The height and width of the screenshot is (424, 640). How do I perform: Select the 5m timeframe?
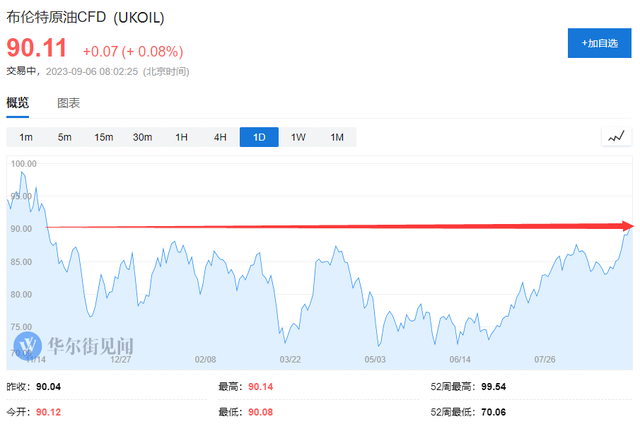[64, 137]
